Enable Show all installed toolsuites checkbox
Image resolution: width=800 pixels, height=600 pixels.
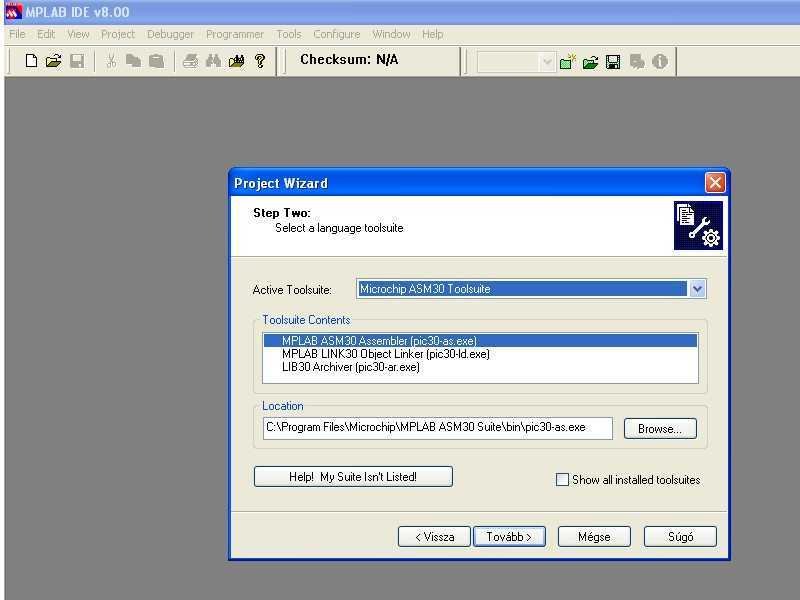point(562,480)
